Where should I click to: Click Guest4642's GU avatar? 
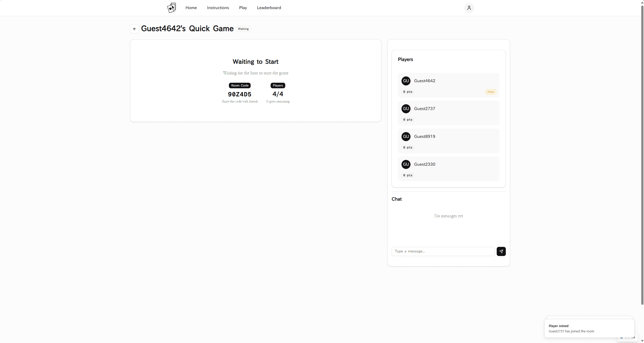406,81
